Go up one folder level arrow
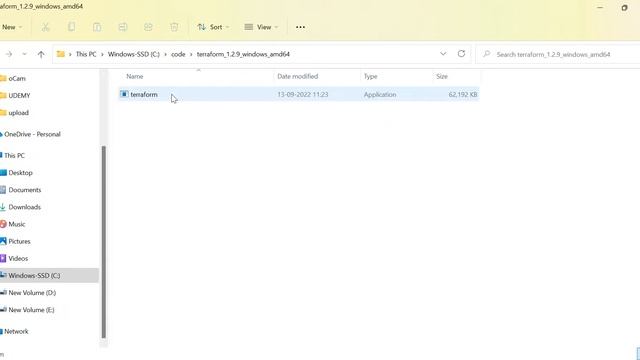 (x=41, y=54)
